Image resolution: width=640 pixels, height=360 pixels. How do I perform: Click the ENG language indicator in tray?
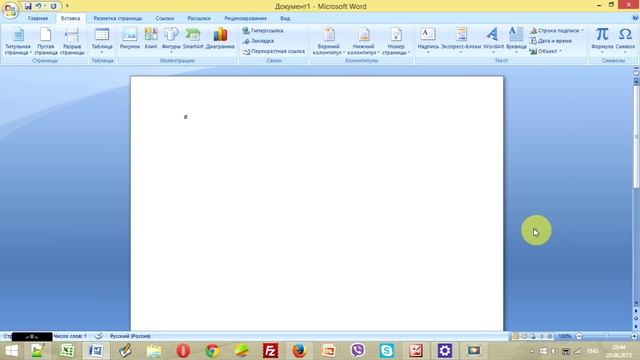click(592, 351)
